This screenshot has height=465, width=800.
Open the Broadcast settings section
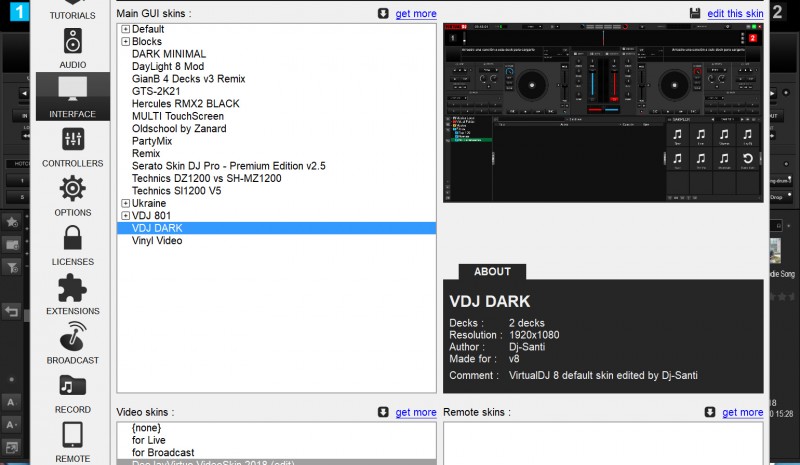point(73,341)
